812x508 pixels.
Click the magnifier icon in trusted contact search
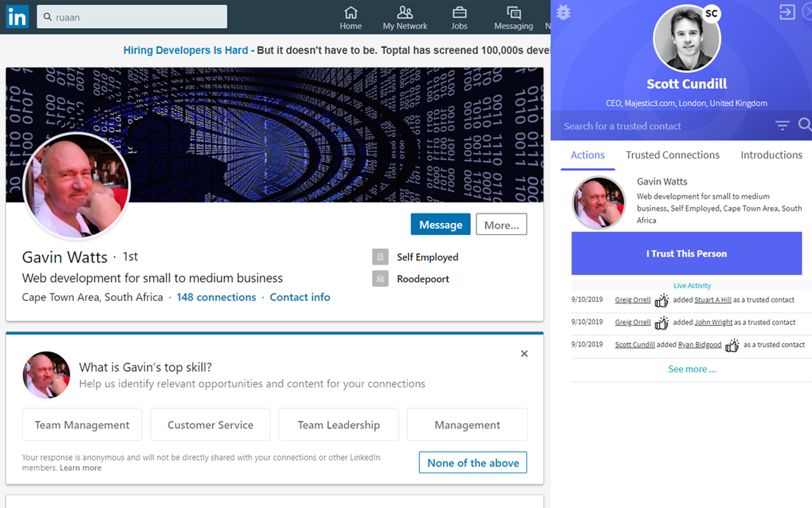tap(804, 125)
